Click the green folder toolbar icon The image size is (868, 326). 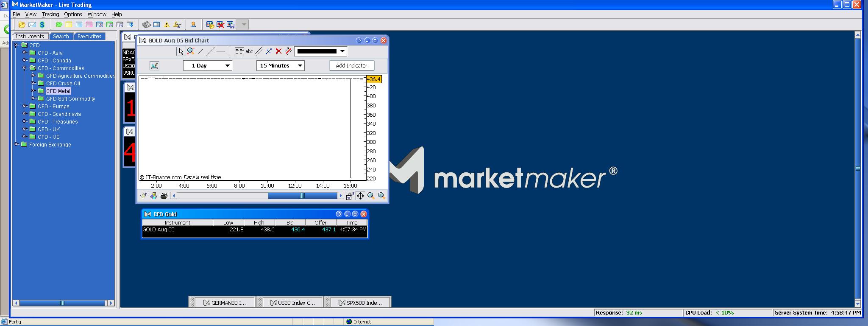pos(59,25)
